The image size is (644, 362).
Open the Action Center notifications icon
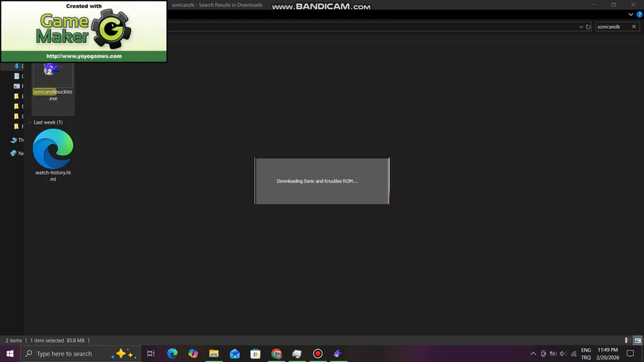click(x=630, y=353)
